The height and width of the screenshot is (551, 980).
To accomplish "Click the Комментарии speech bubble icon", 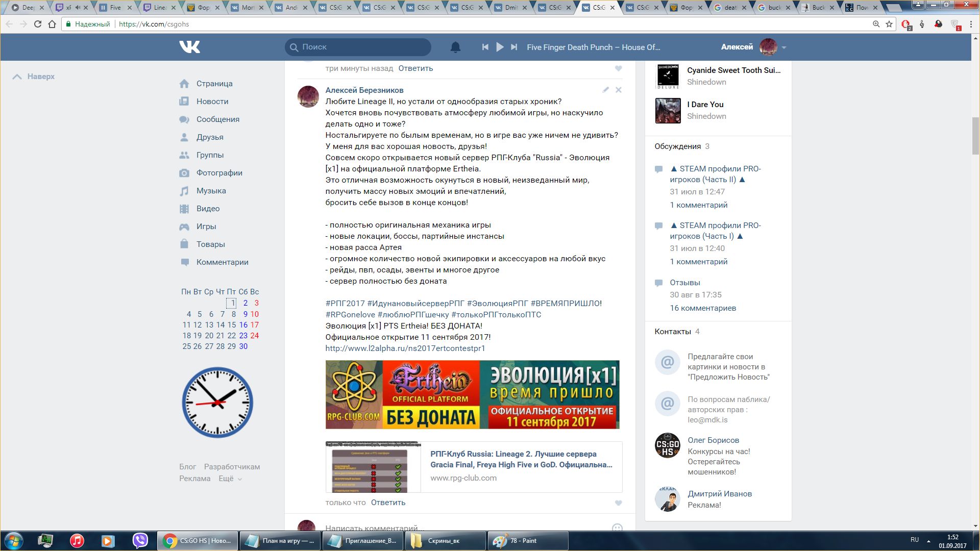I will click(x=184, y=262).
